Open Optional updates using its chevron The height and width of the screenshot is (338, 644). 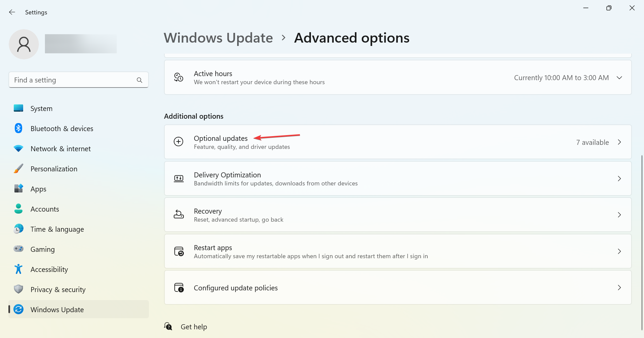[619, 142]
